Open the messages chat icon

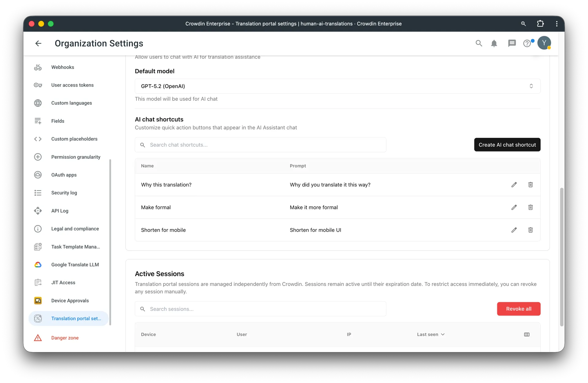(x=512, y=43)
